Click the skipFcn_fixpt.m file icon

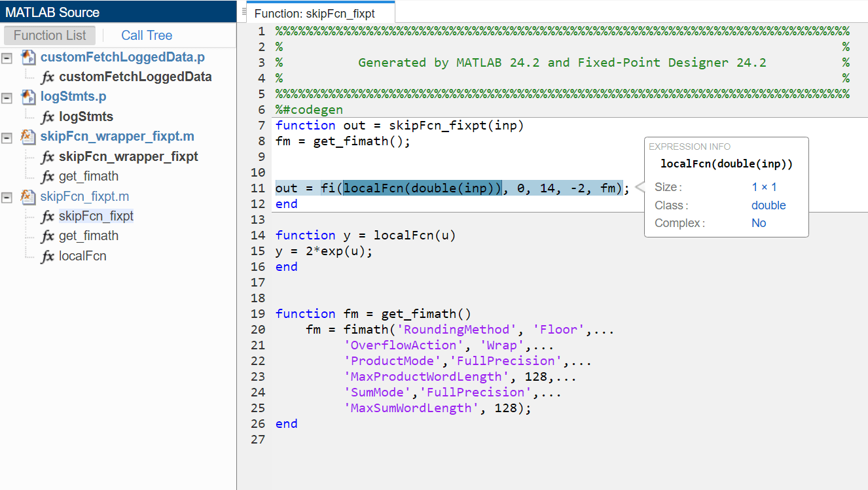tap(28, 196)
